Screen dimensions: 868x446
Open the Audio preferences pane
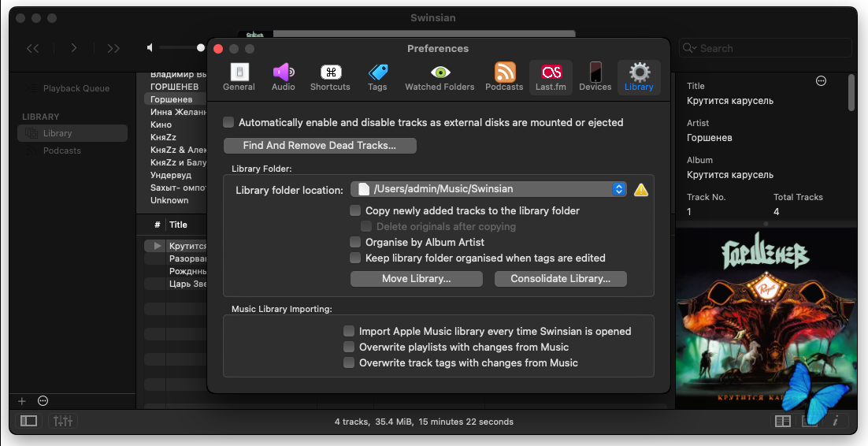283,76
